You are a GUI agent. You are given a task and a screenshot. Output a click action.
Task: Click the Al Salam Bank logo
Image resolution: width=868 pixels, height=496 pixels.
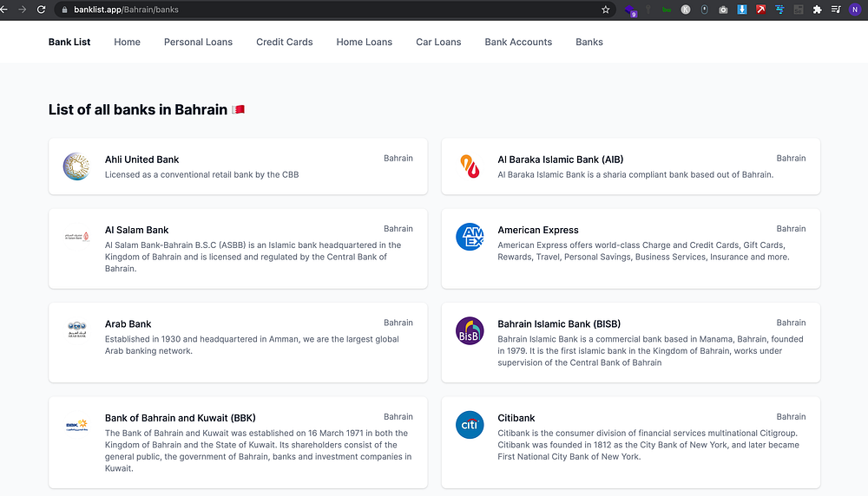coord(77,237)
